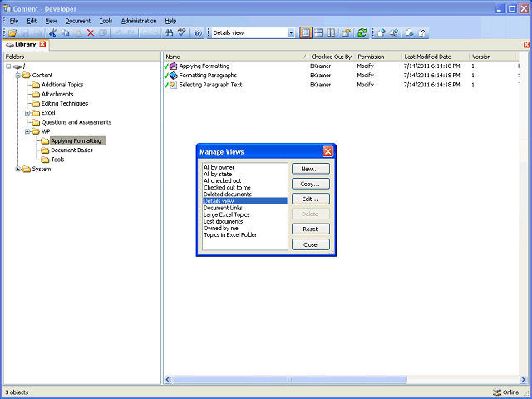The image size is (532, 399).
Task: Open the Administration menu
Action: pos(139,21)
